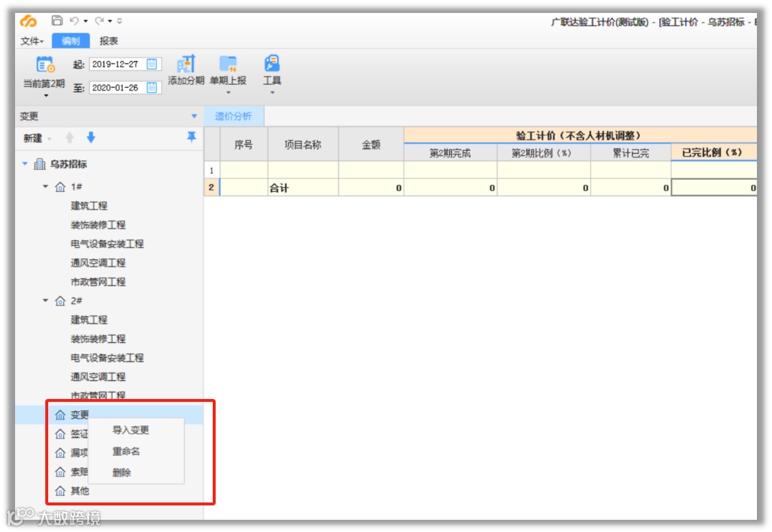The height and width of the screenshot is (532, 772).
Task: Click the 乌苏招标 building icon
Action: point(40,164)
